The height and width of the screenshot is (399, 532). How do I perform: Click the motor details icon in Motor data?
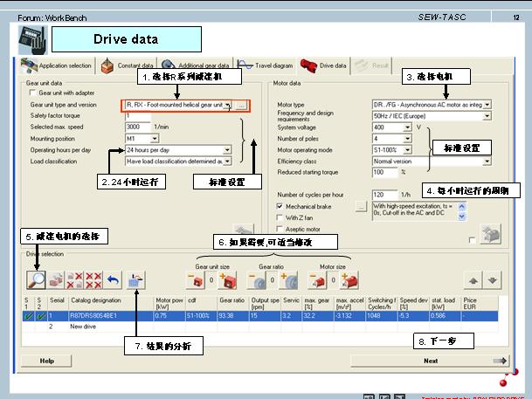point(491,234)
